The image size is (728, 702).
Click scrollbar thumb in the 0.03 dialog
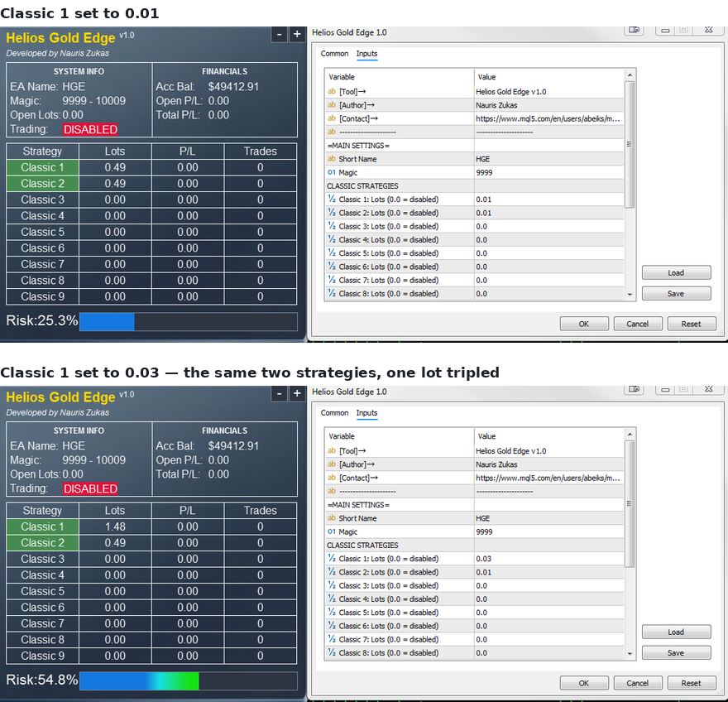coord(630,503)
